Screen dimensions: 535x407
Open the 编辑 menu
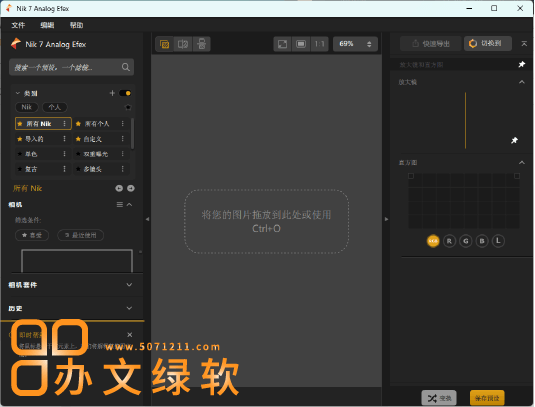pos(47,25)
